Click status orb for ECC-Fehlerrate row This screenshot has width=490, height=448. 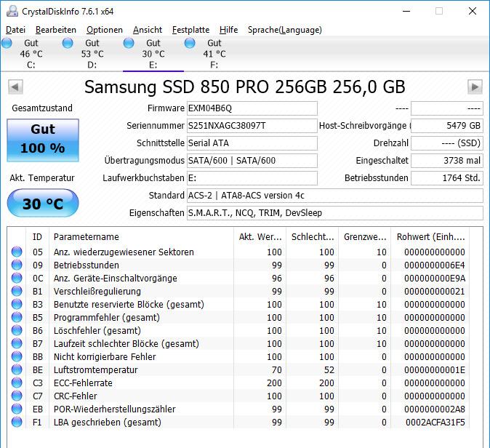(17, 383)
